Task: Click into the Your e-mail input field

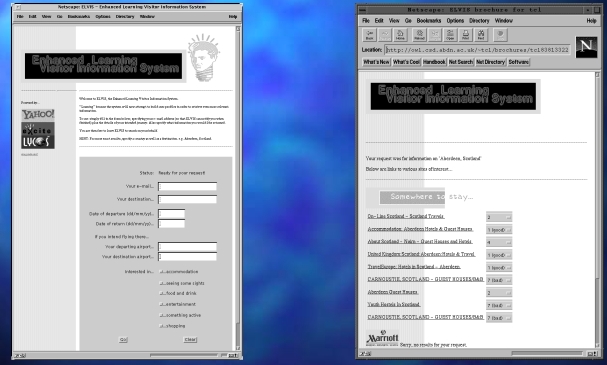Action: pyautogui.click(x=187, y=187)
